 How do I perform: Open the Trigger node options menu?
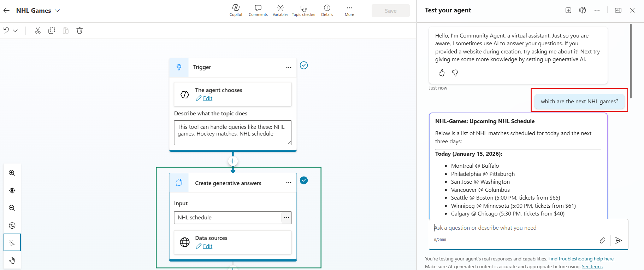[x=289, y=67]
